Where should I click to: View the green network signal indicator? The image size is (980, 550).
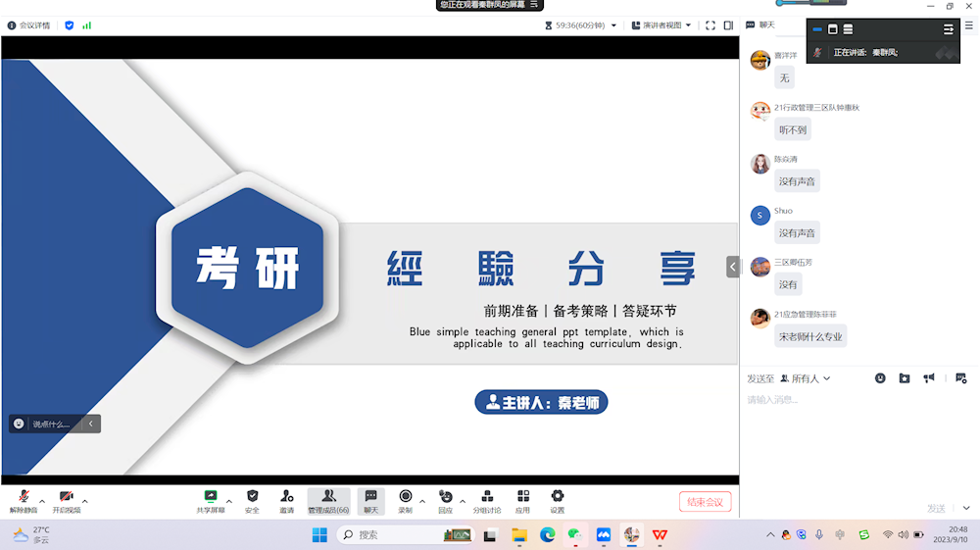[x=87, y=25]
